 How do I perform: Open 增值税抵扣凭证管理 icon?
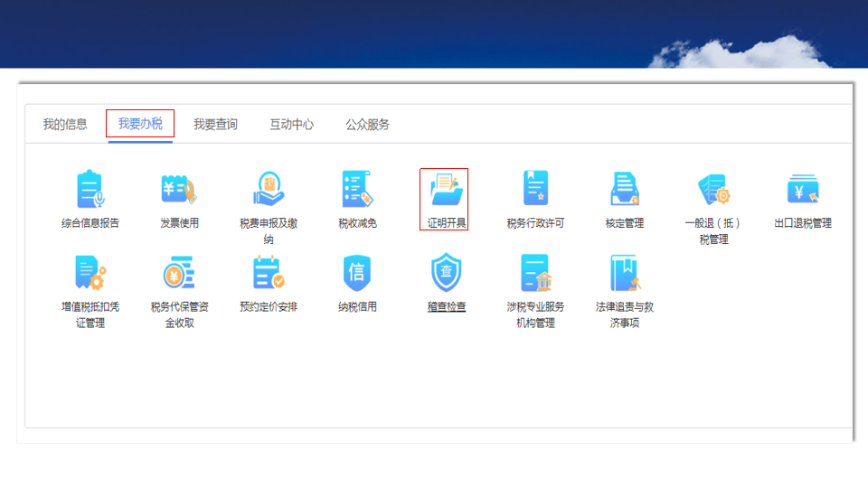90,273
